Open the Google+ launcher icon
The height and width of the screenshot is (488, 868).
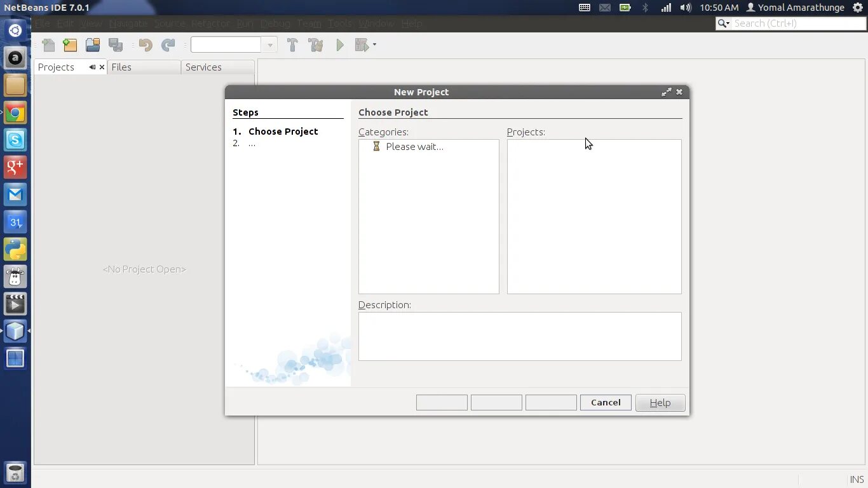15,167
